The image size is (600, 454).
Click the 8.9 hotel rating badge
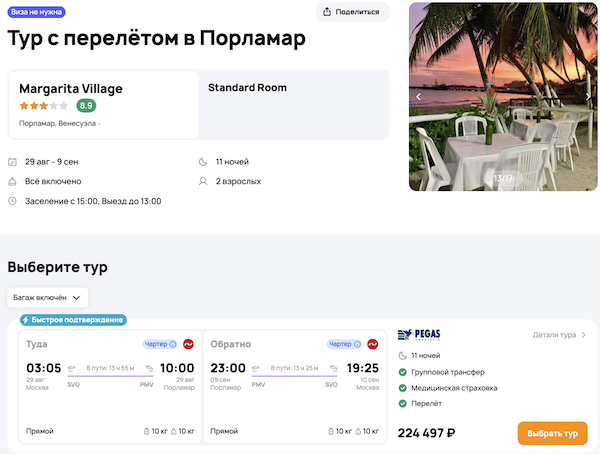(x=87, y=105)
